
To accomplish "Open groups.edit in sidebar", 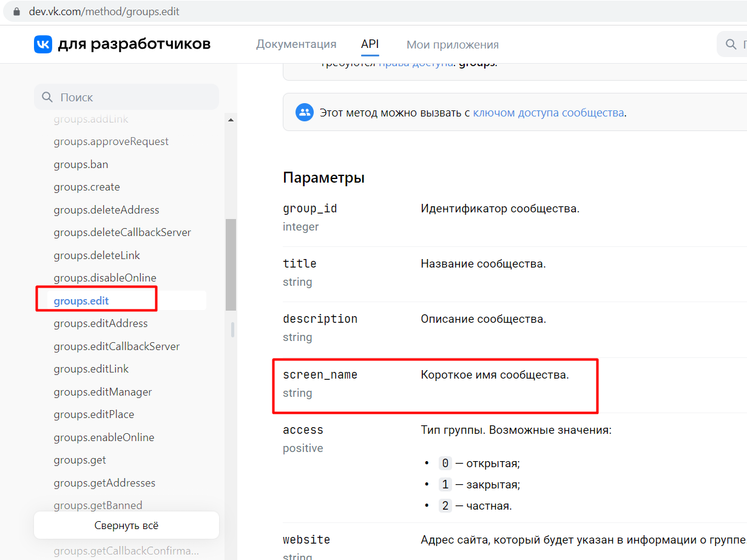I will tap(81, 301).
